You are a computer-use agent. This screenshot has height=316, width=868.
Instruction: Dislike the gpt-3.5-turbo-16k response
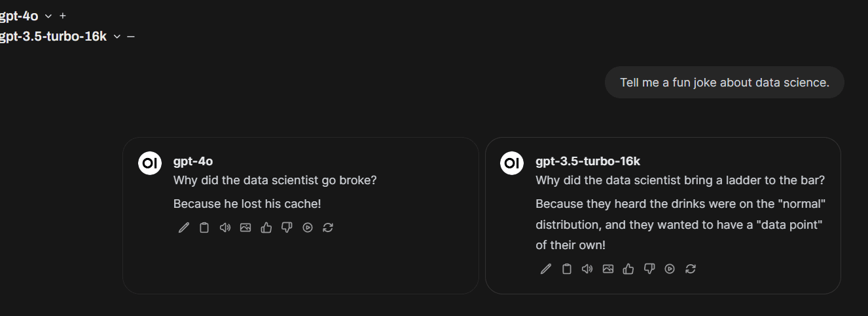(x=649, y=269)
